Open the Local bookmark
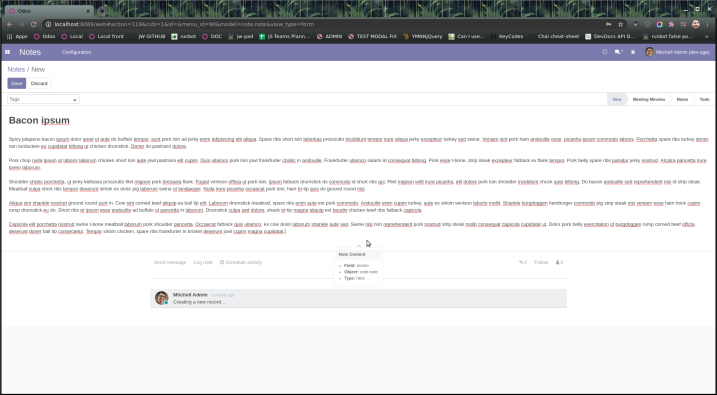The height and width of the screenshot is (395, 717). tap(72, 37)
